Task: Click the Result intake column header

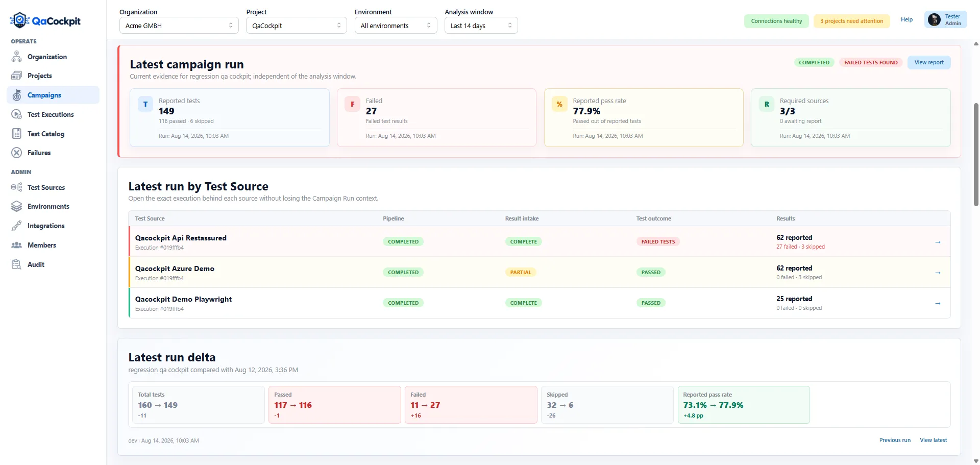Action: (522, 218)
